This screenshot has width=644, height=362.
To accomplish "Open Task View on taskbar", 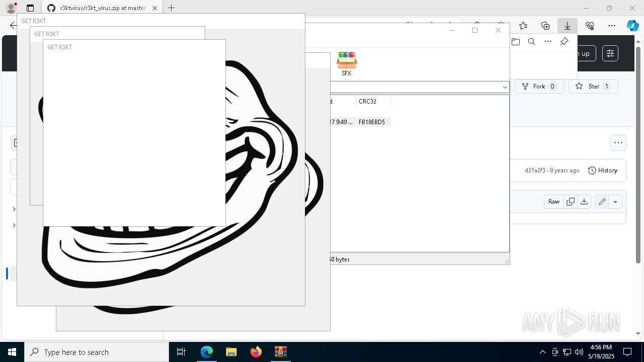I will click(181, 352).
